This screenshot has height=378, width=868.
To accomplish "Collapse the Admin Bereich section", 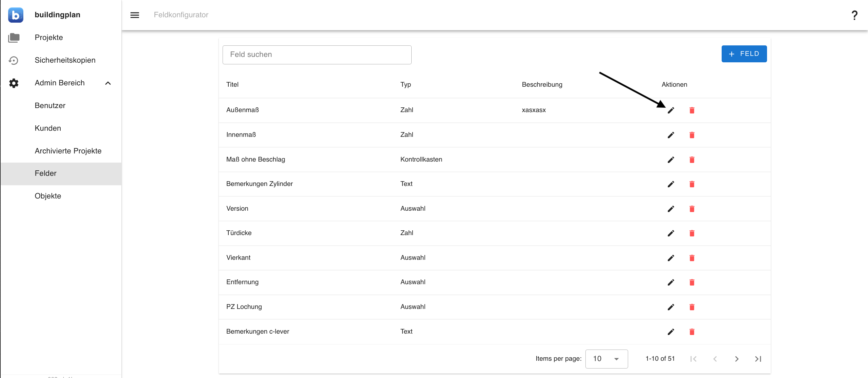I will 108,83.
